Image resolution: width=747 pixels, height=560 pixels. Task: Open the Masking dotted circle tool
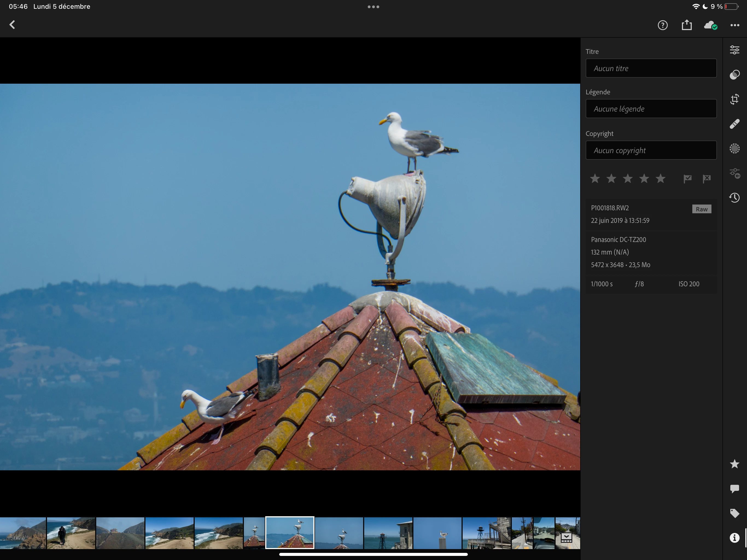pyautogui.click(x=734, y=148)
